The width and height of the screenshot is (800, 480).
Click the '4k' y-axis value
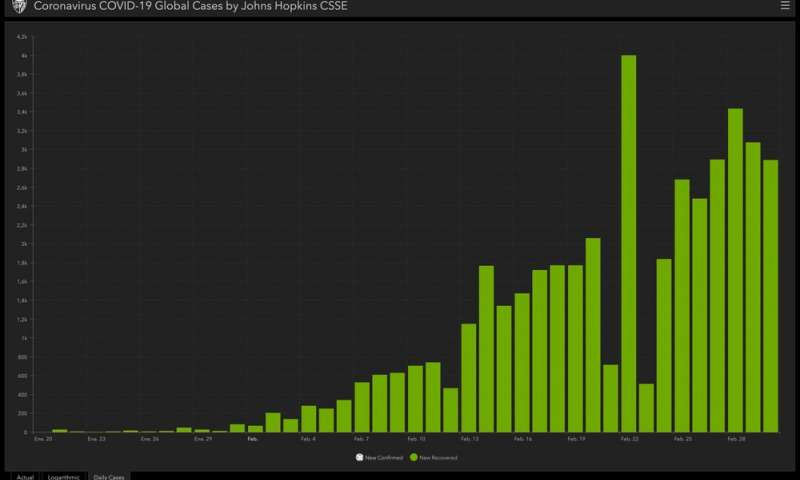tap(24, 56)
